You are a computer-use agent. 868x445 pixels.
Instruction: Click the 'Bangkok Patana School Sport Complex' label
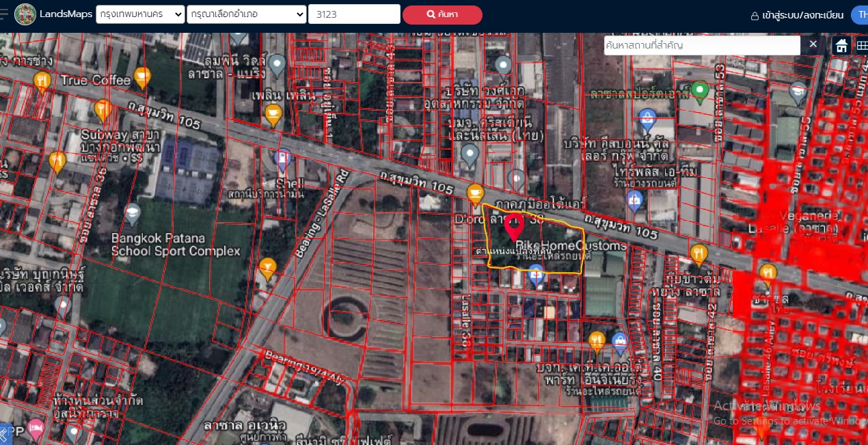pyautogui.click(x=176, y=245)
